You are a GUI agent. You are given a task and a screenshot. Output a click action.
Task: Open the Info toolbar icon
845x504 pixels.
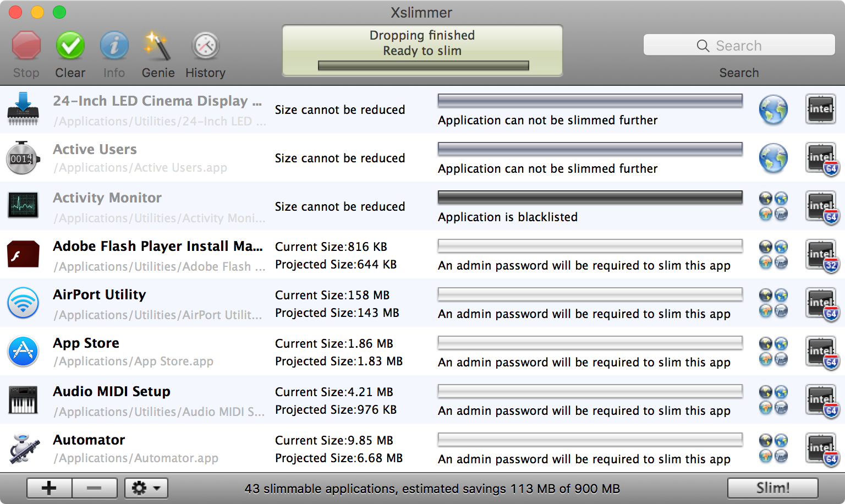[114, 46]
